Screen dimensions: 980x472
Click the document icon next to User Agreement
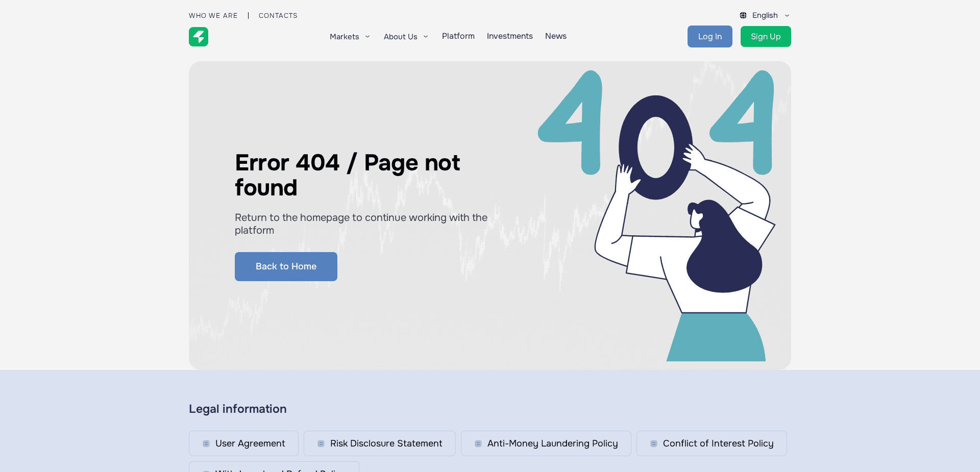tap(206, 443)
